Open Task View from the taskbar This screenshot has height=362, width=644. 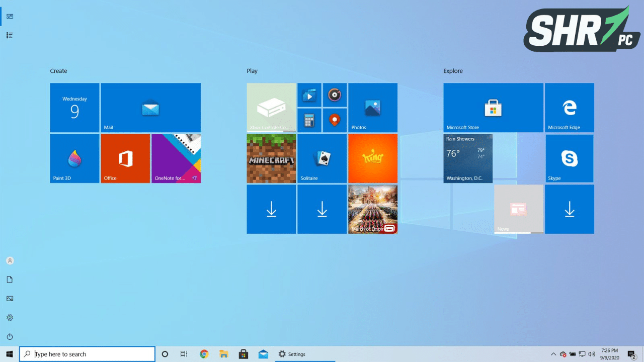184,354
